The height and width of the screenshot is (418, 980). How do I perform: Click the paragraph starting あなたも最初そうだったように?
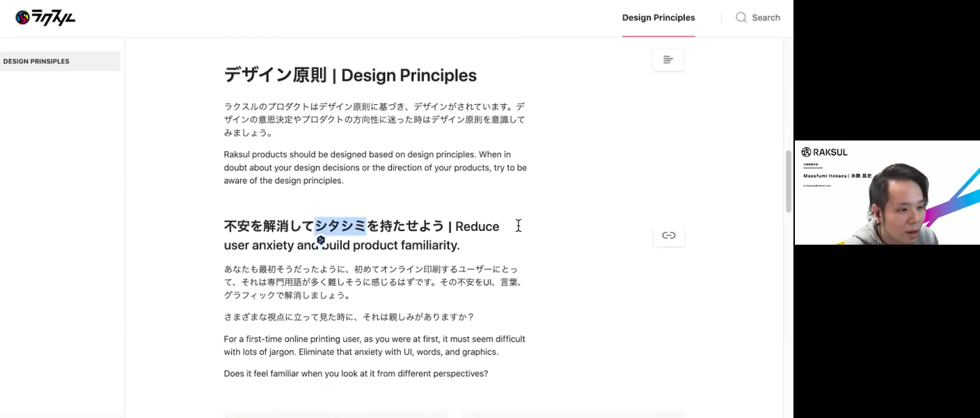(x=374, y=282)
